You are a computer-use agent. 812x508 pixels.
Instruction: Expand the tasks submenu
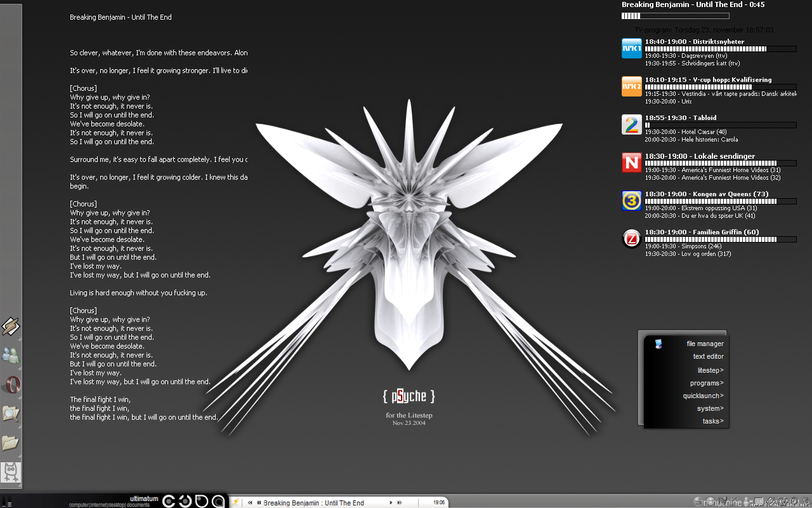(x=713, y=421)
